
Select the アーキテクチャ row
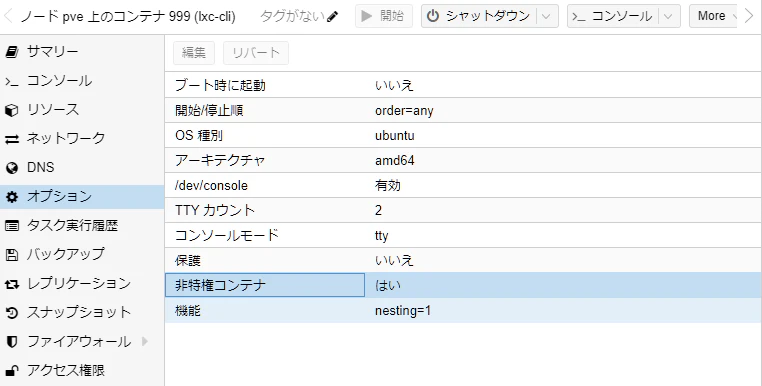463,160
